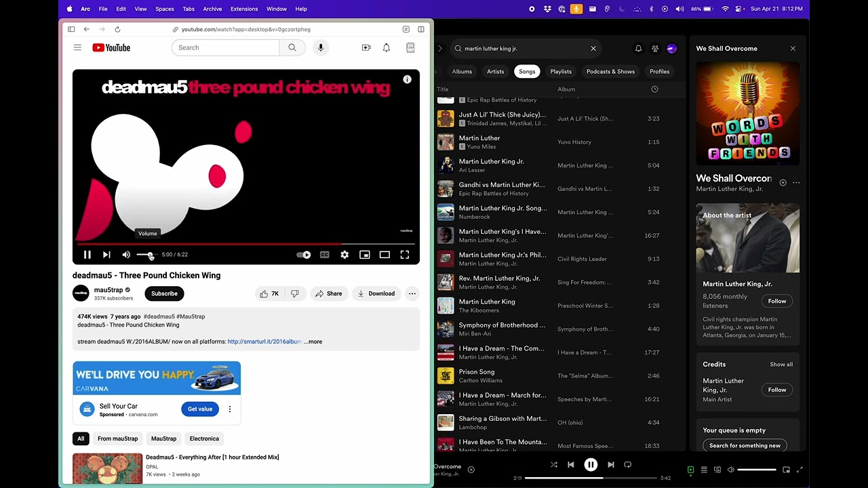Click Search for something new
This screenshot has width=868, height=488.
pyautogui.click(x=745, y=445)
